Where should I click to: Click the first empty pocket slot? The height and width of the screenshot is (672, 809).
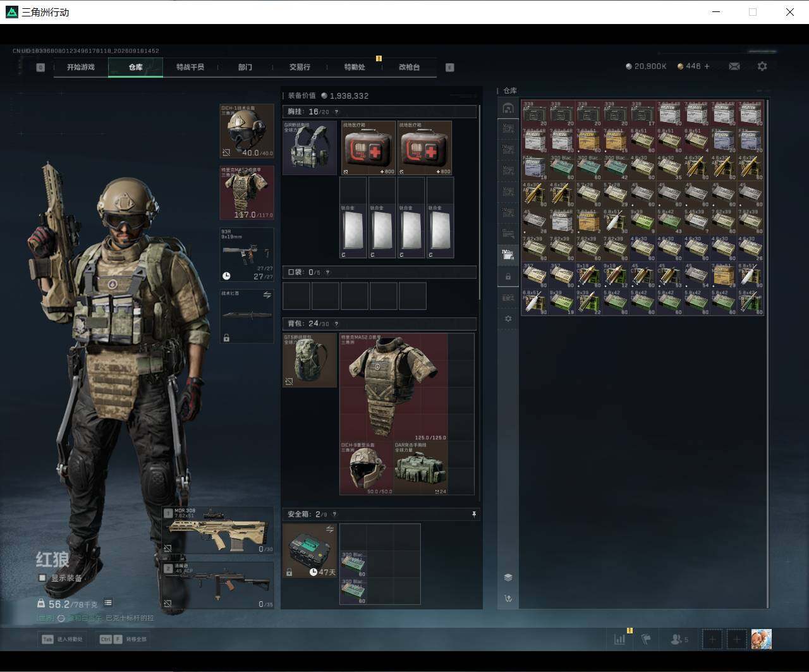pyautogui.click(x=296, y=296)
